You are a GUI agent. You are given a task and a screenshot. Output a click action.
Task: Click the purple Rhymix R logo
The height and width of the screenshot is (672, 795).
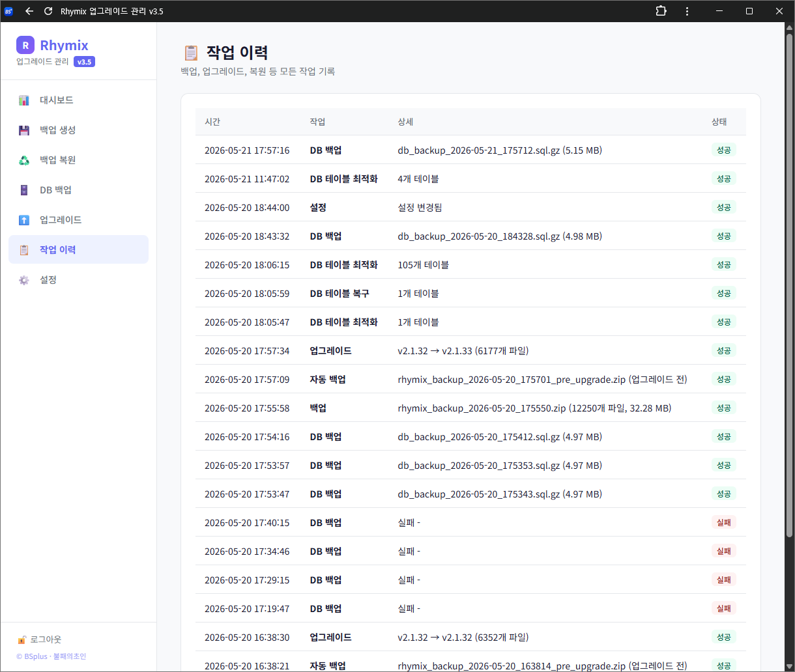point(25,45)
